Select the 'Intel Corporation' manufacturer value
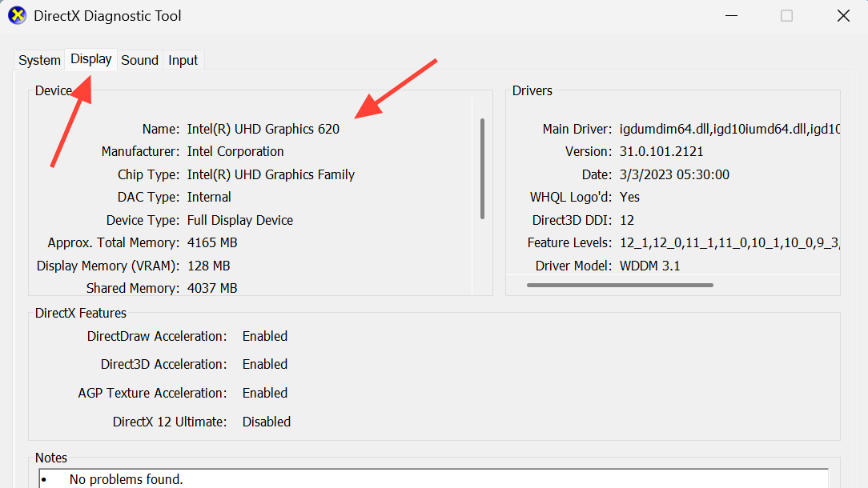868x488 pixels. pos(235,152)
